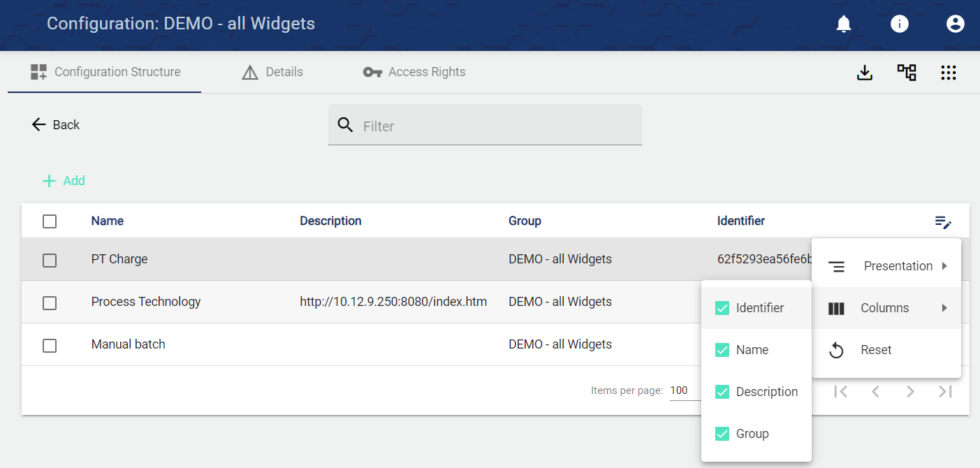Open the user account icon
Image resolution: width=980 pixels, height=468 pixels.
click(955, 24)
